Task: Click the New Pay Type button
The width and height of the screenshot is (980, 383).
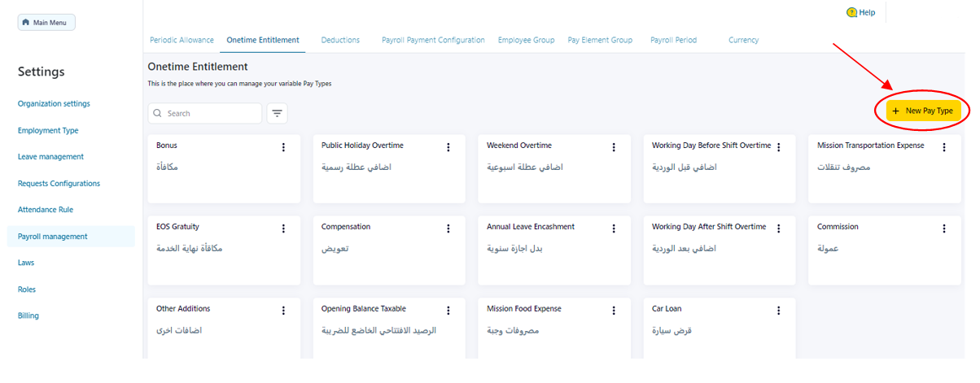Action: click(x=923, y=111)
